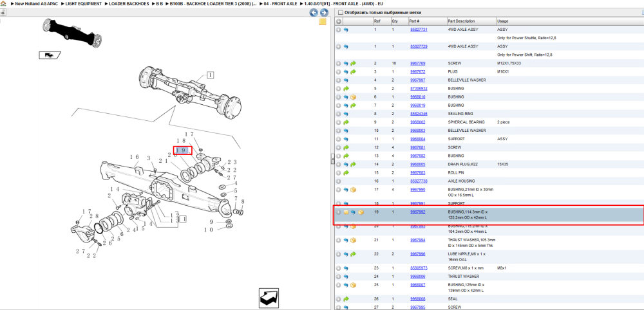Toggle 'Отобразить только выбранные метки' checkbox
644x310 pixels.
pyautogui.click(x=339, y=13)
